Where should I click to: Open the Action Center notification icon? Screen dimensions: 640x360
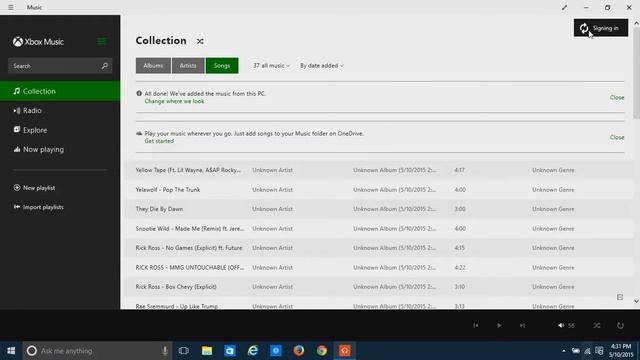pyautogui.click(x=599, y=351)
